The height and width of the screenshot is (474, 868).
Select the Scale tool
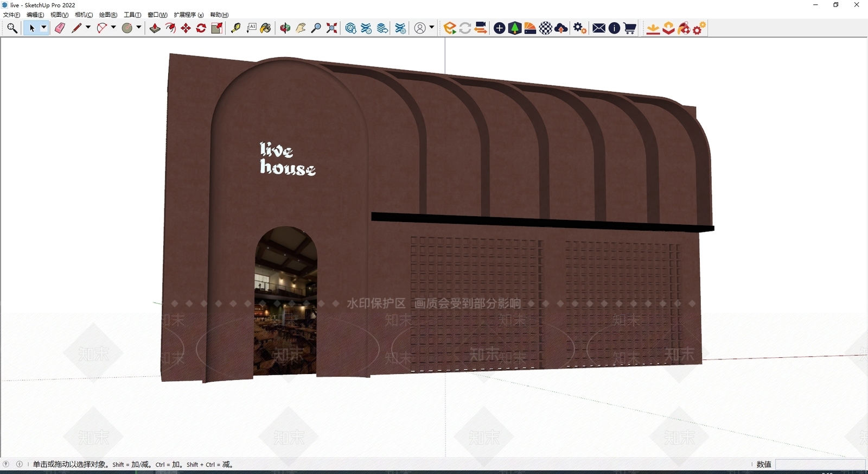click(216, 28)
